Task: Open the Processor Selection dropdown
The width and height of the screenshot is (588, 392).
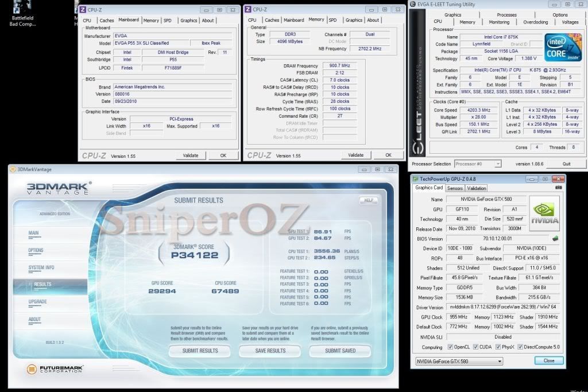Action: click(x=477, y=164)
